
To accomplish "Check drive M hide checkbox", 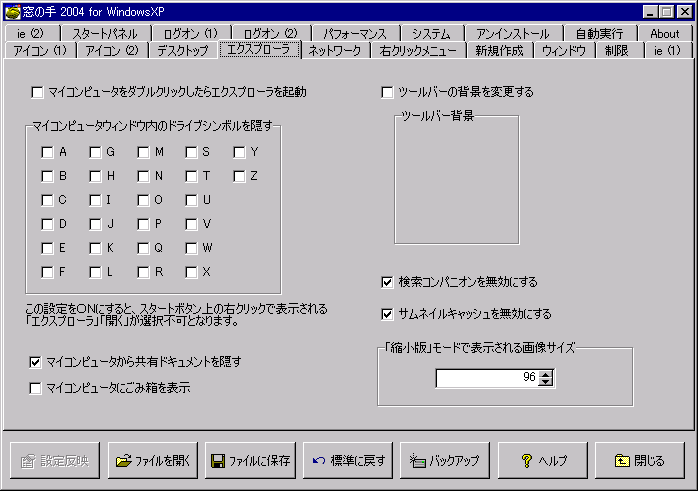I will pos(143,152).
